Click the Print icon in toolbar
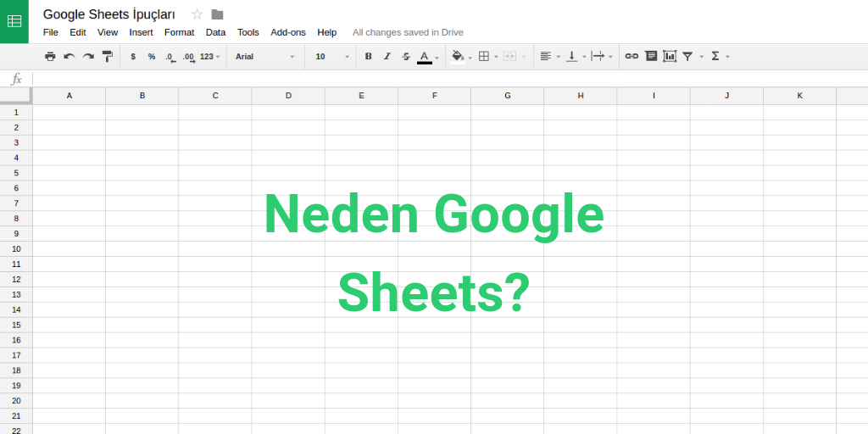868x434 pixels. pos(50,57)
